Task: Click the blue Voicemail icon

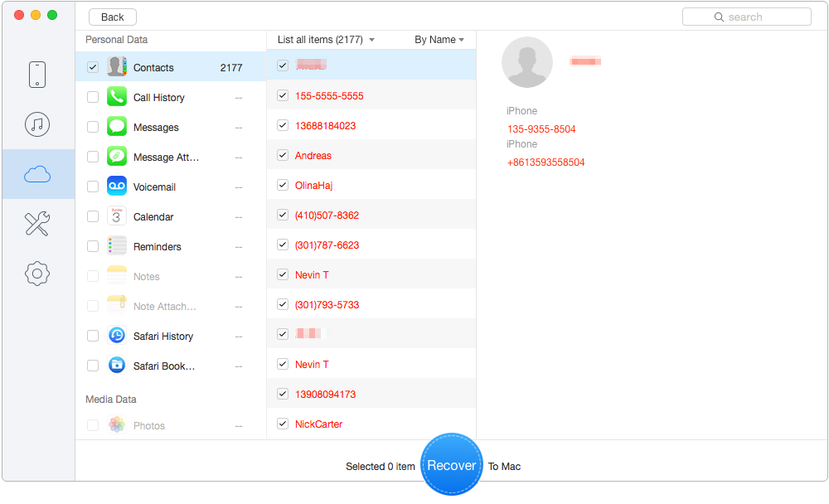Action: coord(117,187)
